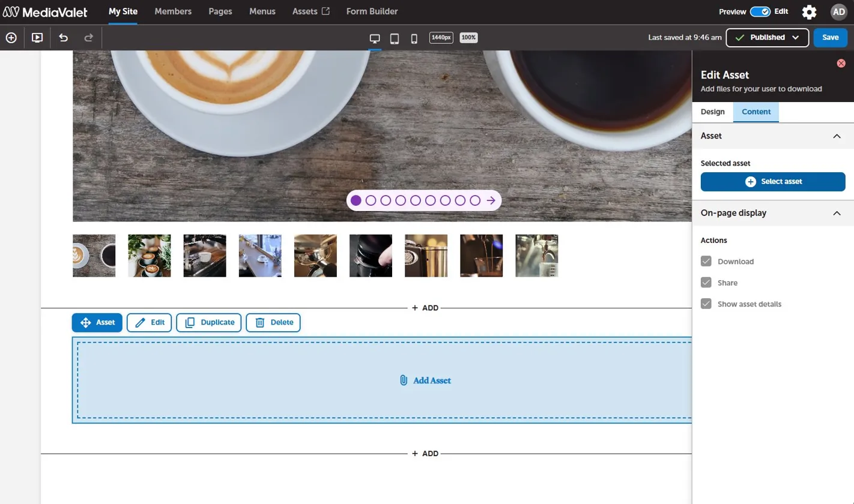Click ADD below the Asset block

point(426,454)
